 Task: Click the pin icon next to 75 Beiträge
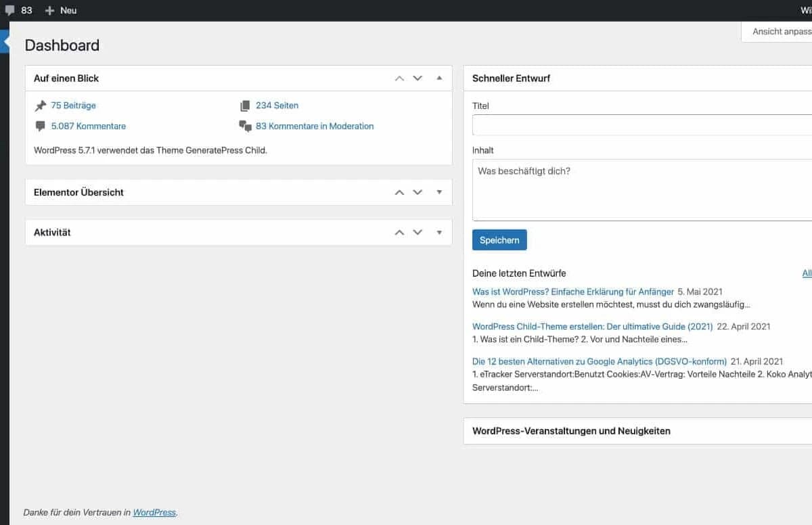[39, 105]
